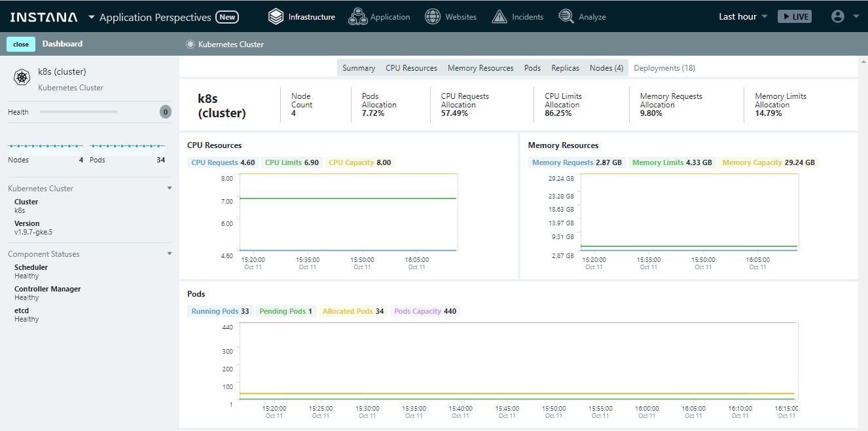868x431 pixels.
Task: Open the Last hour time range dropdown
Action: tap(743, 17)
